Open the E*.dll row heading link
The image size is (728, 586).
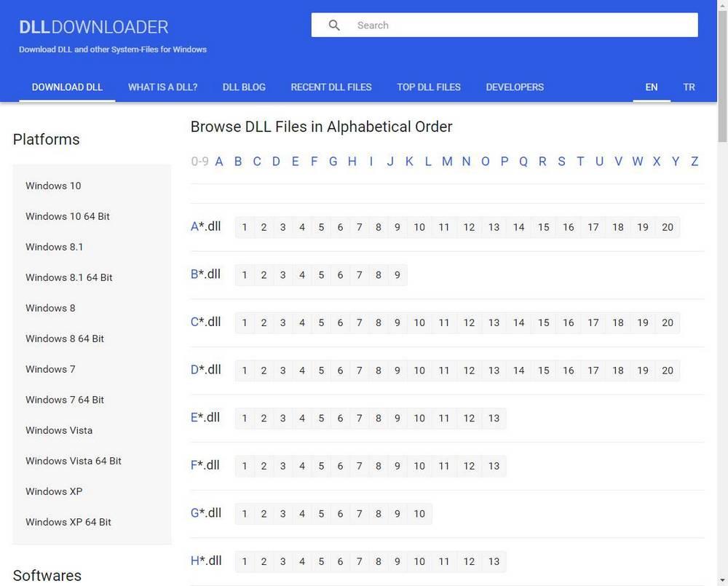pyautogui.click(x=205, y=418)
